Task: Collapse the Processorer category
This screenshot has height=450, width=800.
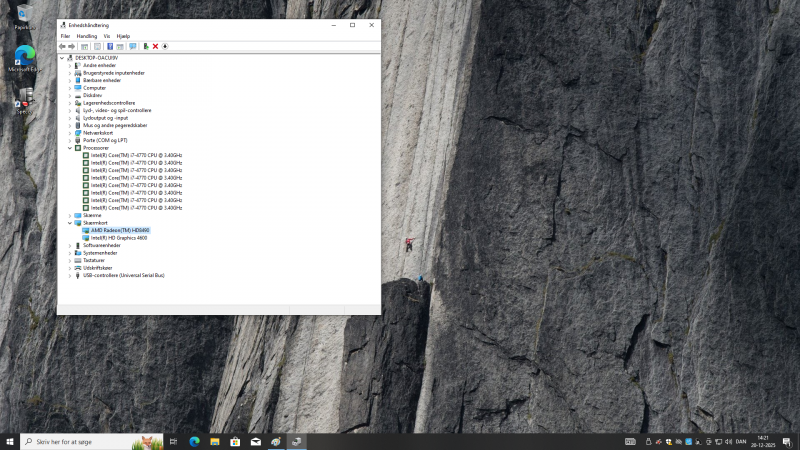Action: coord(70,148)
